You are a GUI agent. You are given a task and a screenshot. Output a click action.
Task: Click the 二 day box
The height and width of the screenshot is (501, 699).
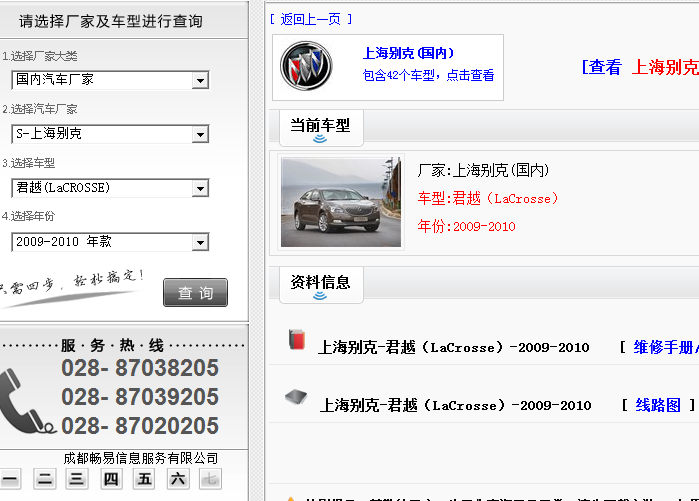click(x=45, y=479)
